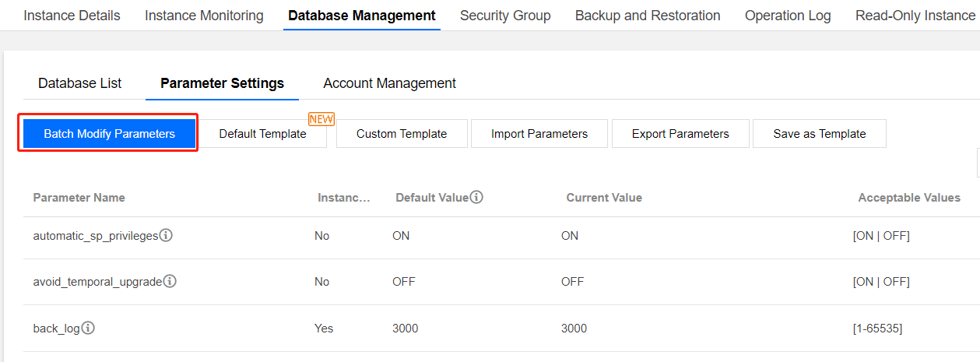Click the Custom Template button
Image resolution: width=980 pixels, height=362 pixels.
coord(402,134)
